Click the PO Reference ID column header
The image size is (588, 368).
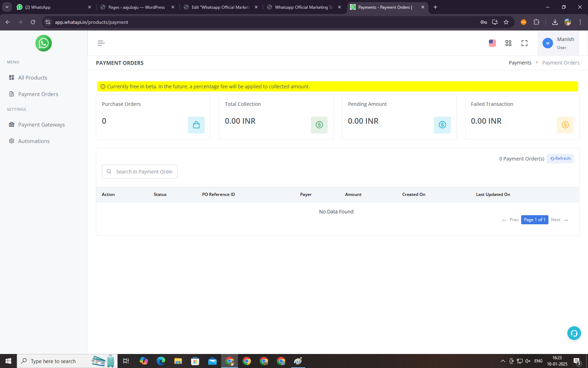click(218, 195)
